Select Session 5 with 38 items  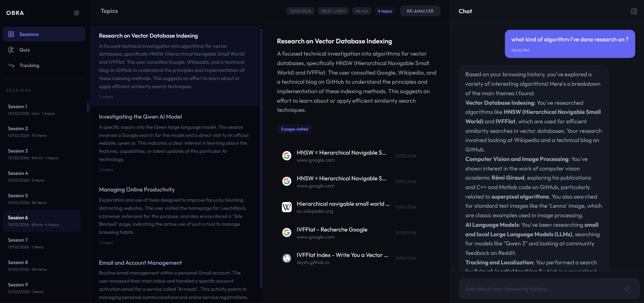tap(42, 199)
